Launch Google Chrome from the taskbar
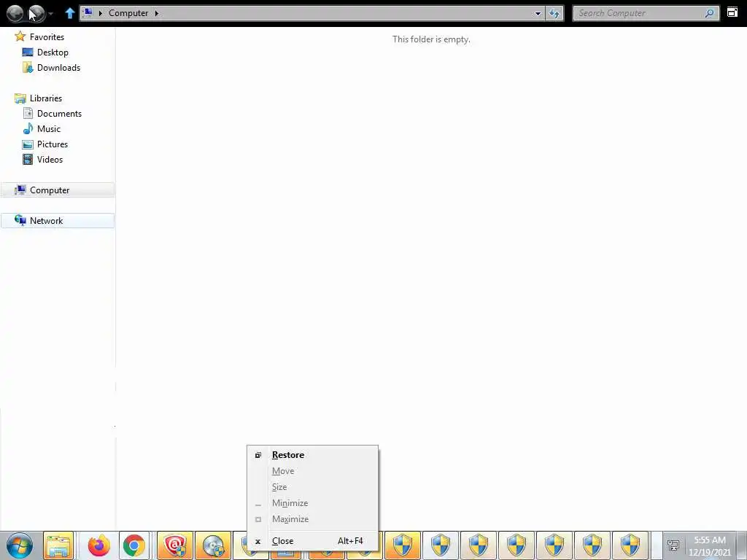 click(x=134, y=545)
